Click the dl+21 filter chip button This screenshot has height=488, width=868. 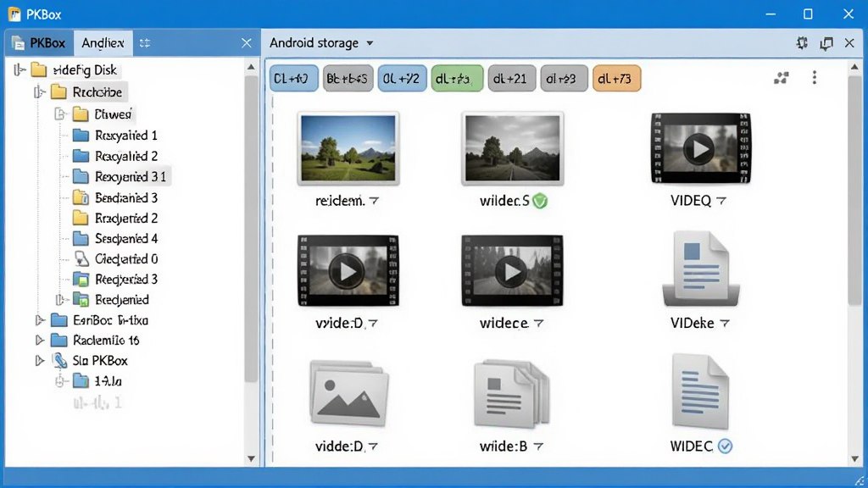point(511,79)
